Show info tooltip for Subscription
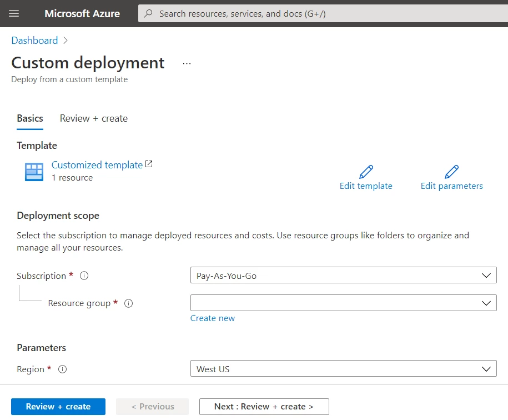This screenshot has width=508, height=420. 84,276
